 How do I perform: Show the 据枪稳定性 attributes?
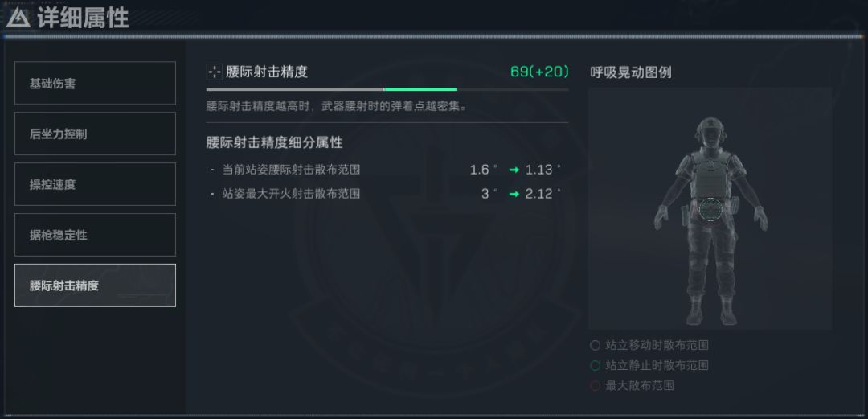tap(95, 235)
